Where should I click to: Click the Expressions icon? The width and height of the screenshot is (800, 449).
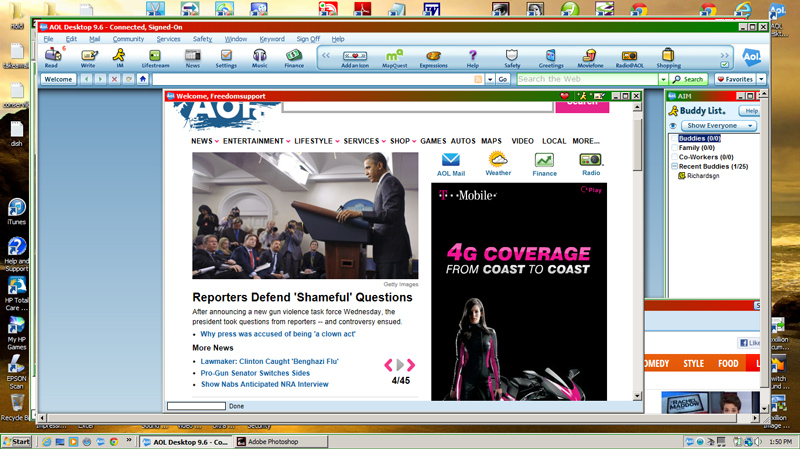[x=433, y=59]
